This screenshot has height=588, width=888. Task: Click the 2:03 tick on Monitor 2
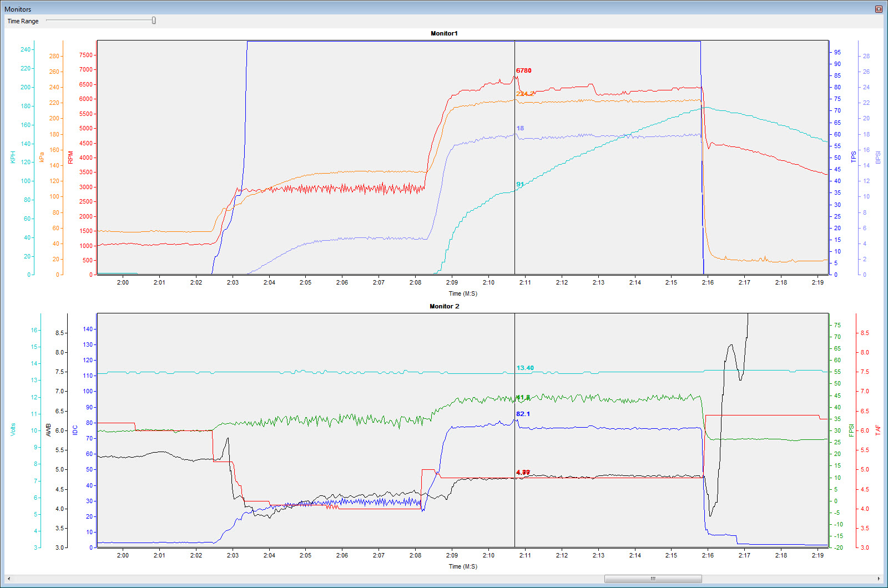pos(233,555)
